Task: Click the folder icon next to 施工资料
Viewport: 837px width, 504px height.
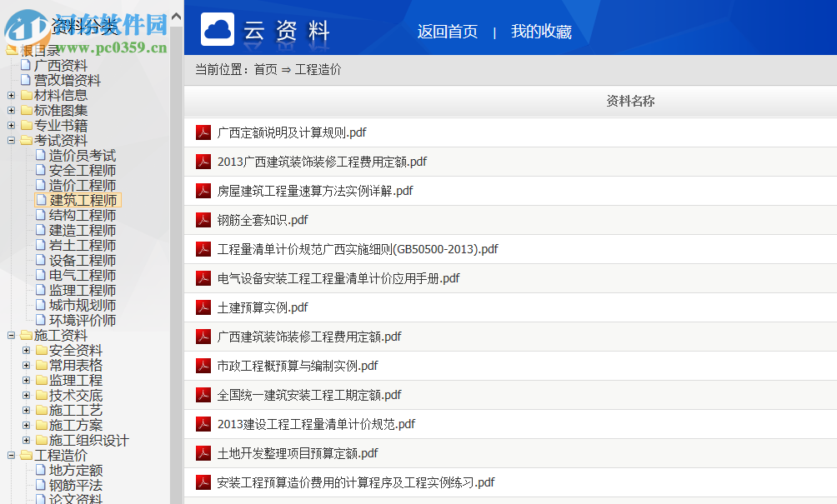Action: (x=26, y=334)
